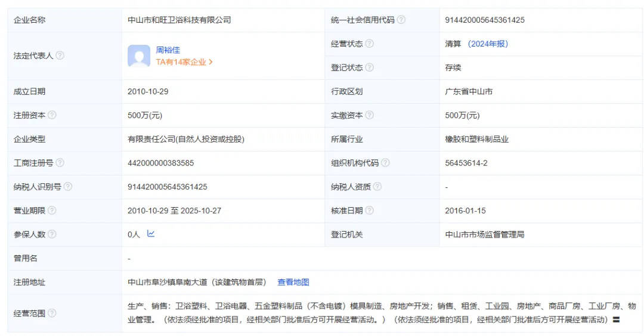The image size is (644, 336).
Task: Click help icon next to 工商注册号
Action: (60, 163)
